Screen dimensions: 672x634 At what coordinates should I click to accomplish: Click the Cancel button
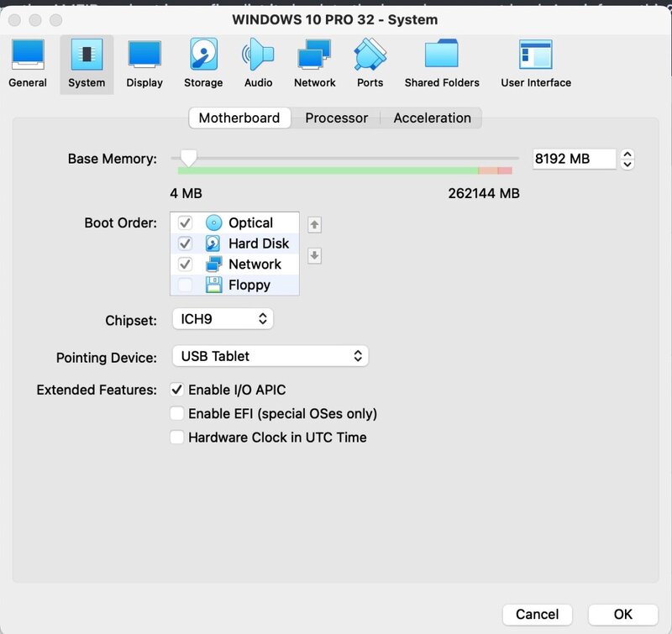point(537,615)
